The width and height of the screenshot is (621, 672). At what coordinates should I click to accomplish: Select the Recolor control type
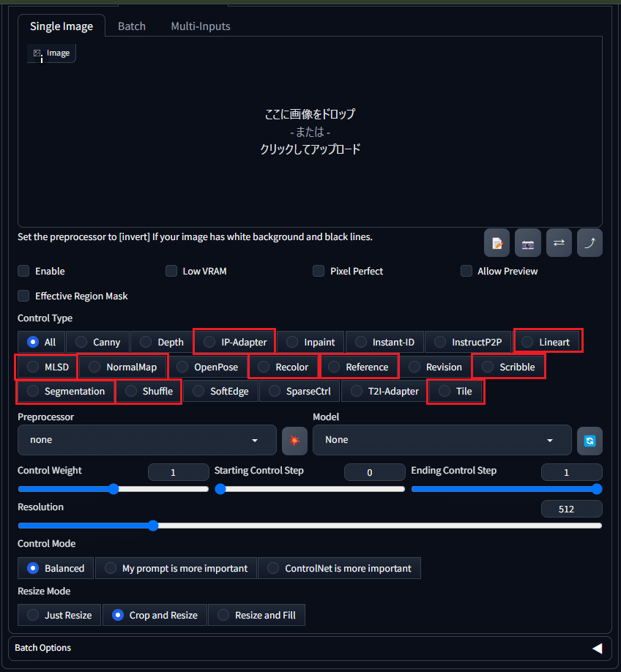(x=283, y=367)
